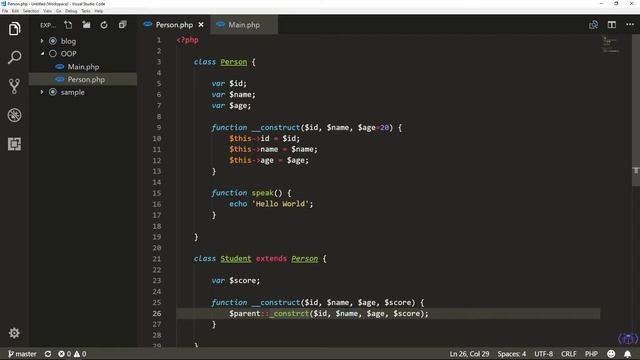Change the CRLF line ending setting
The image size is (640, 360).
[x=569, y=354]
